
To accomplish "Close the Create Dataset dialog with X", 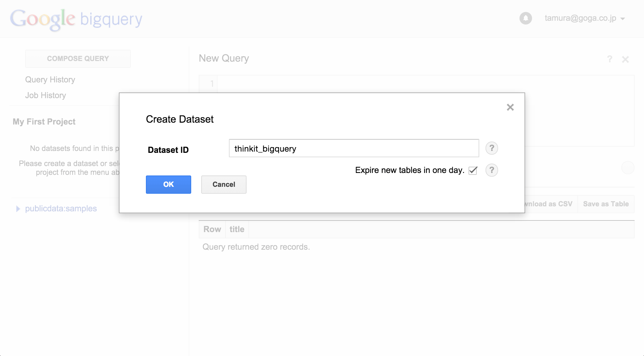I will click(510, 107).
